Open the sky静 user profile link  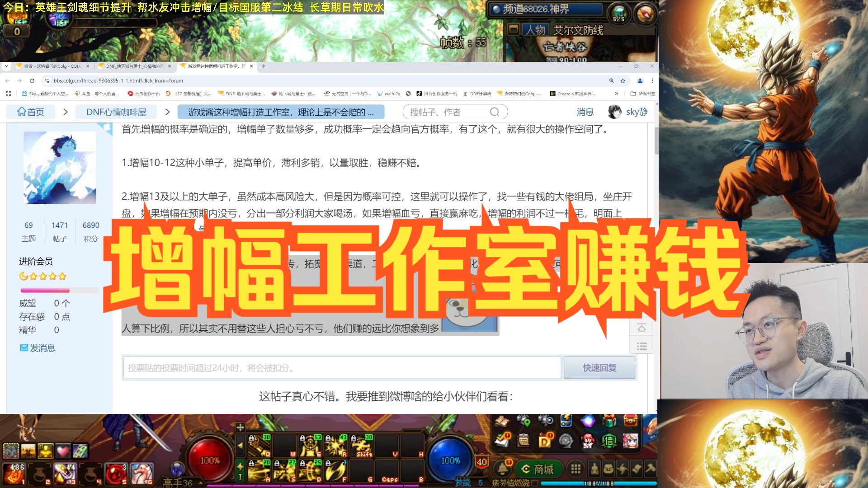(x=637, y=112)
